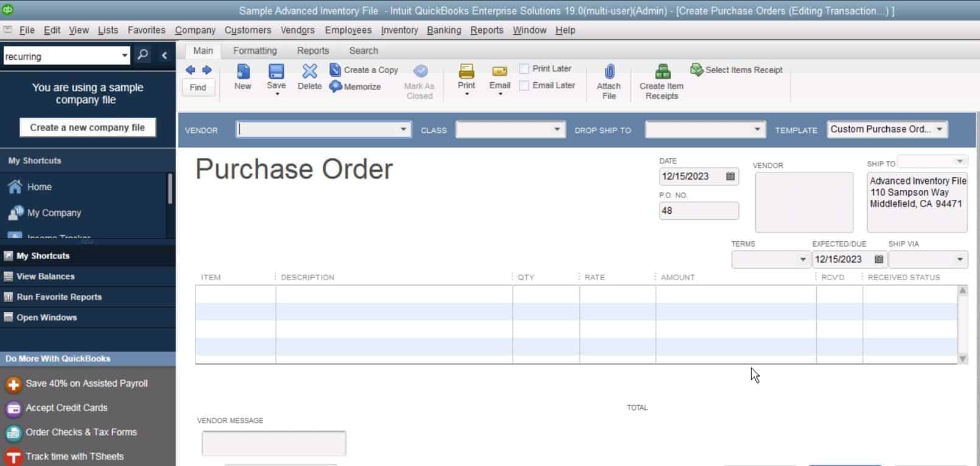Image resolution: width=980 pixels, height=466 pixels.
Task: Open the Home shortcut
Action: click(29, 187)
